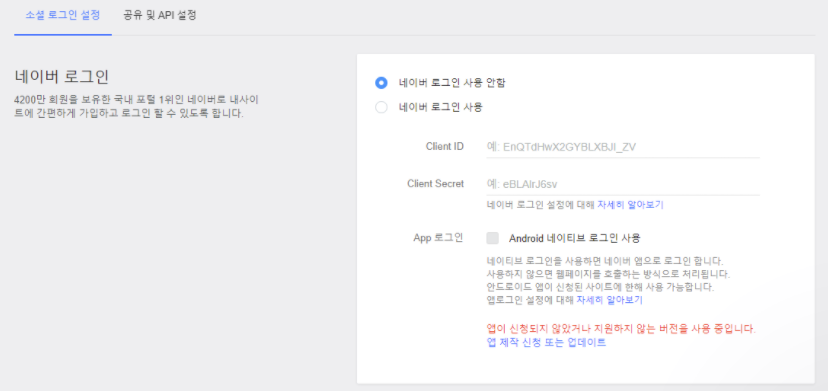
Task: Select 네이버 로그인 사용 radio button
Action: click(381, 107)
